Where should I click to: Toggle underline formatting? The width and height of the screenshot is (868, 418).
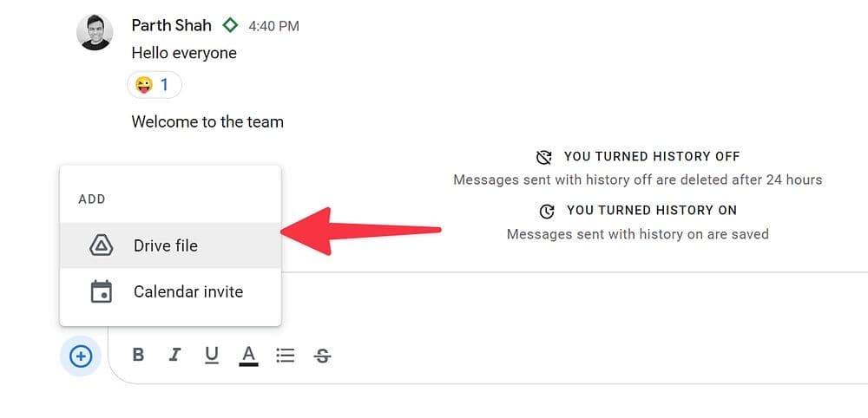(x=212, y=356)
